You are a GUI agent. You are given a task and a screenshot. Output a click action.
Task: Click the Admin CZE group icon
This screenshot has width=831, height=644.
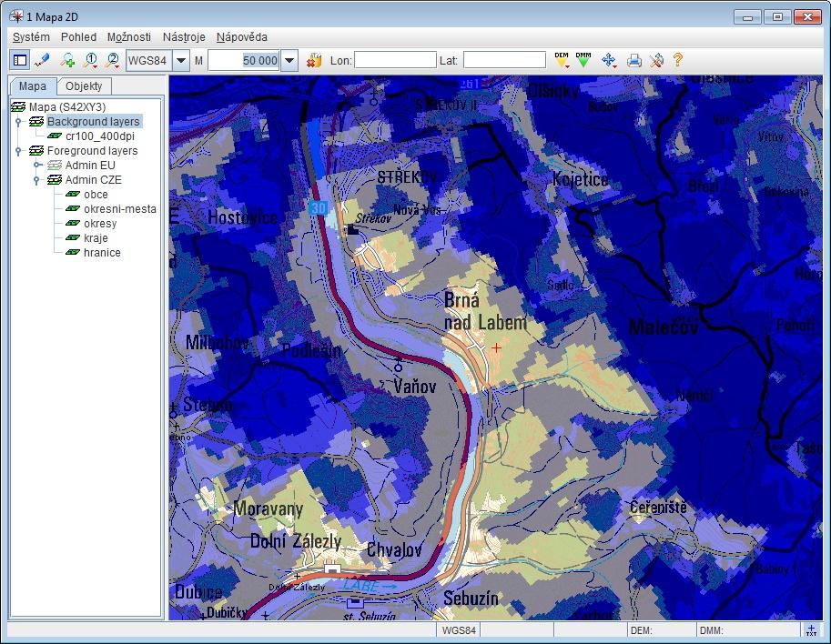[55, 180]
